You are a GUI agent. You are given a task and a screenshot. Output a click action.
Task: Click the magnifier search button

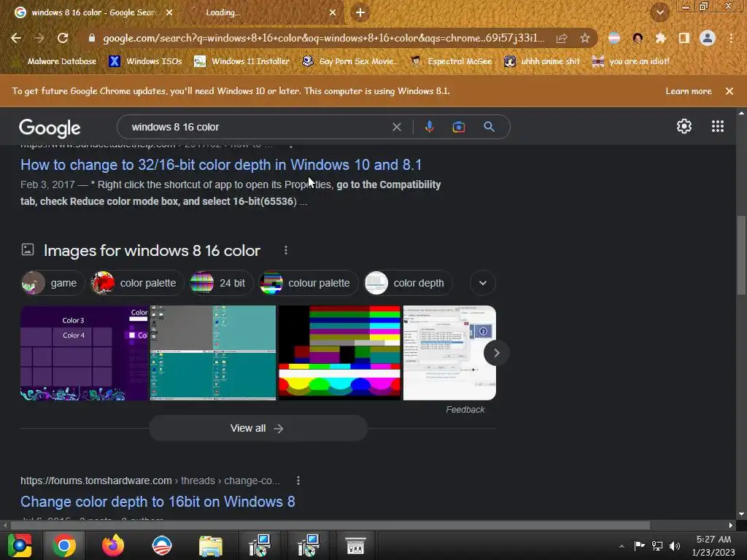coord(489,127)
